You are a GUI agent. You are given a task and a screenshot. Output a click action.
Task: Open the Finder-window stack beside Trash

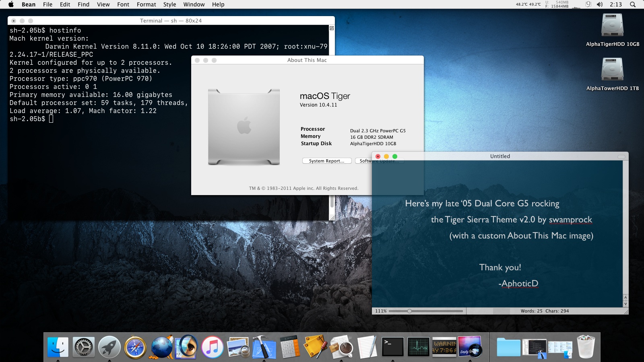[560, 349]
